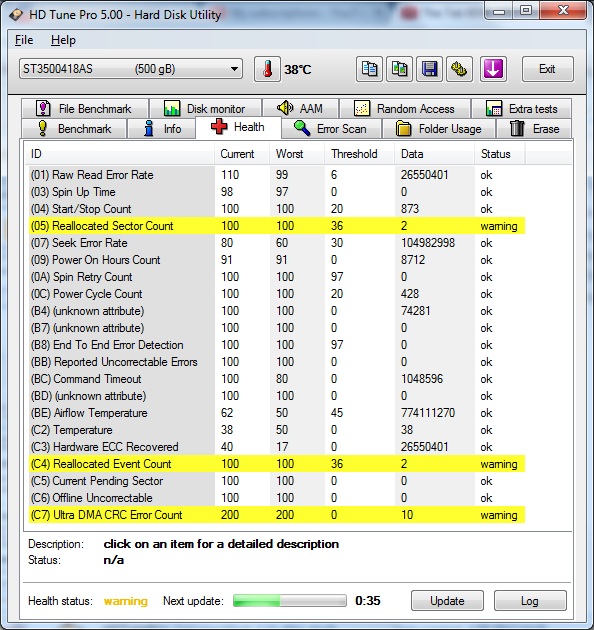
Task: Switch to the Folder Usage tab
Action: 439,129
